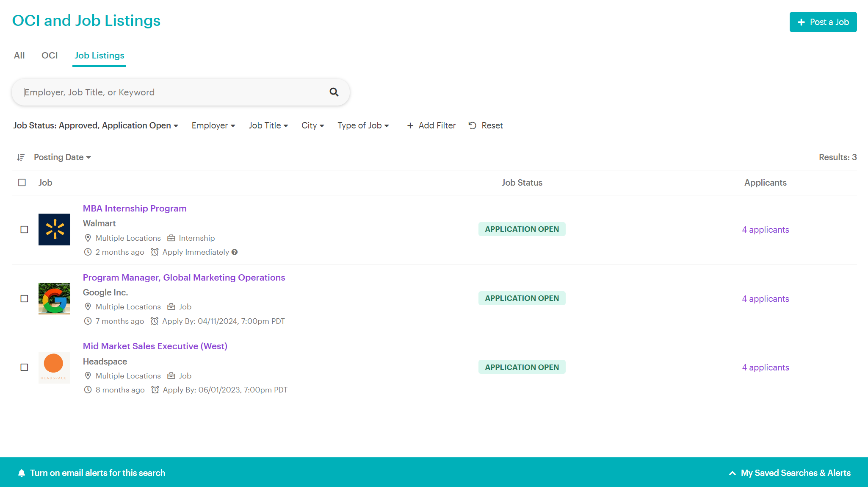Toggle the select-all checkbox in Job header

pyautogui.click(x=22, y=183)
